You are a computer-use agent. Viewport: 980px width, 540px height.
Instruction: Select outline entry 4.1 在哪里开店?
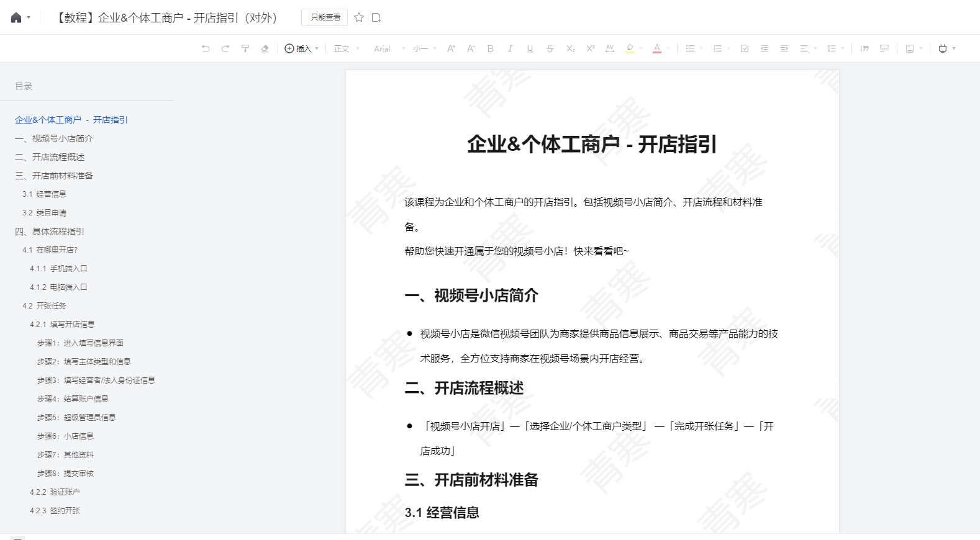click(50, 250)
